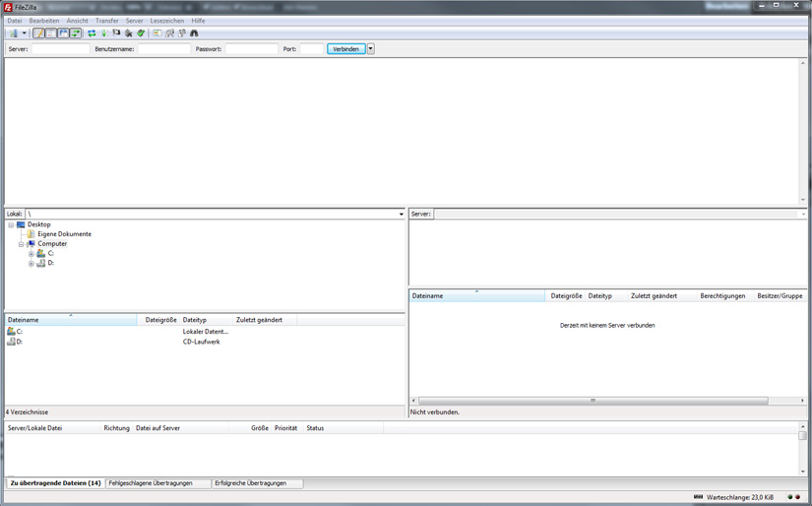Switch to Zu übertragende Dateien tab
The height and width of the screenshot is (506, 812).
(x=55, y=483)
